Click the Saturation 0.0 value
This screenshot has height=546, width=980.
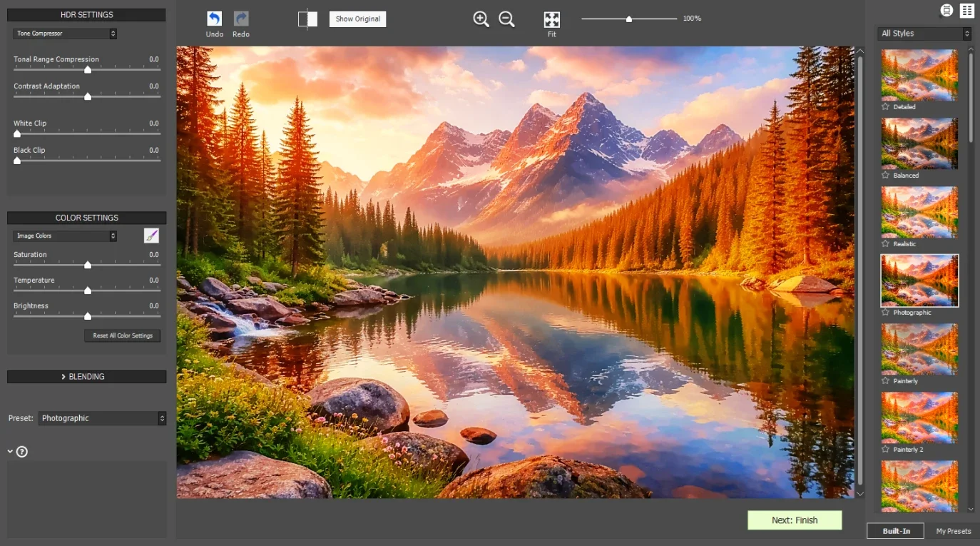[154, 255]
